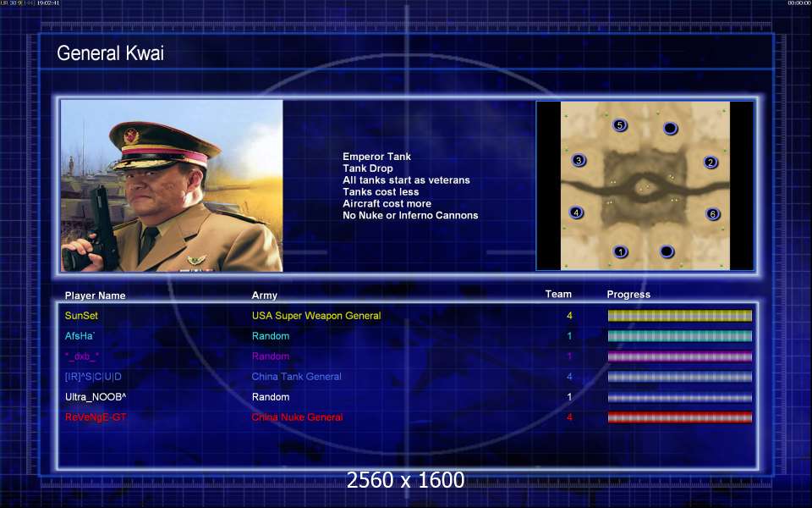Click player name Ultra_NOOB^

coord(96,397)
